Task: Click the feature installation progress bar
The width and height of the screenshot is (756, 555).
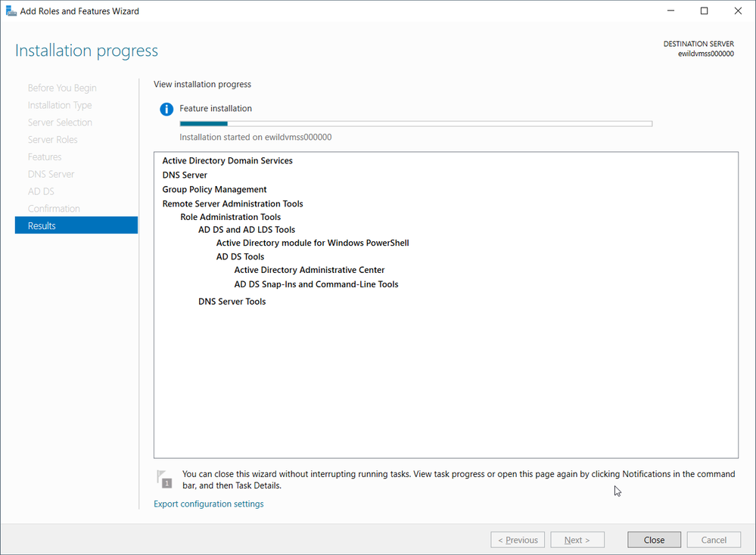Action: coord(416,124)
